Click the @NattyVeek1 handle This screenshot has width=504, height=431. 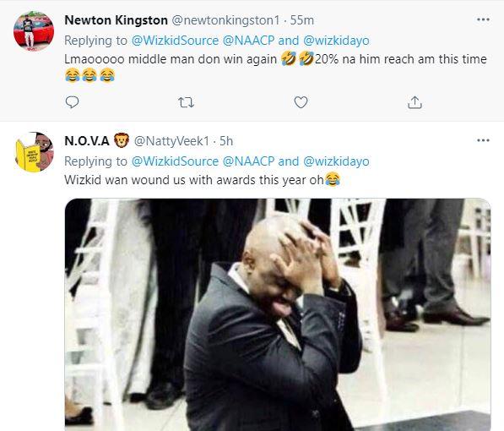(x=171, y=141)
